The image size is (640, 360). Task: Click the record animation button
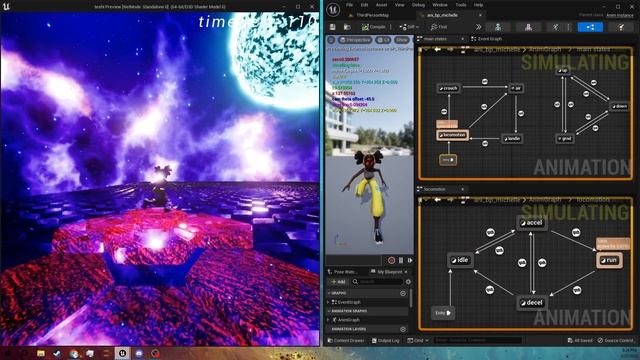[x=391, y=260]
